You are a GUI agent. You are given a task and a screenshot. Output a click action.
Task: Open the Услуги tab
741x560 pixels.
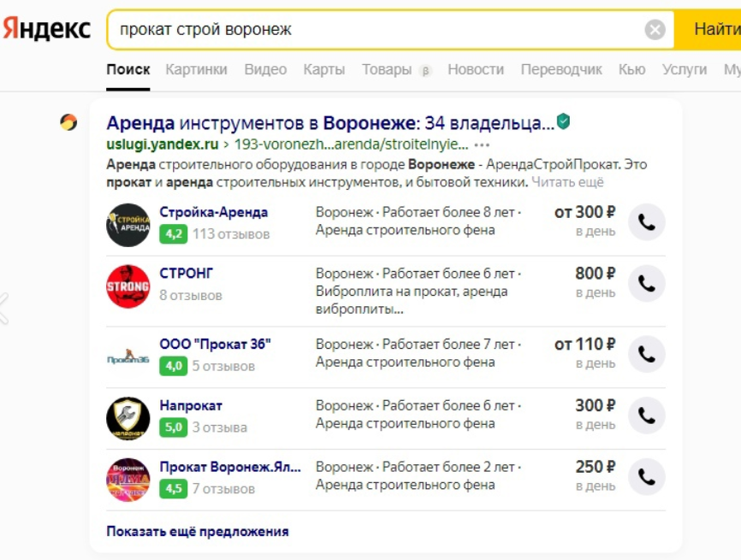pos(685,69)
